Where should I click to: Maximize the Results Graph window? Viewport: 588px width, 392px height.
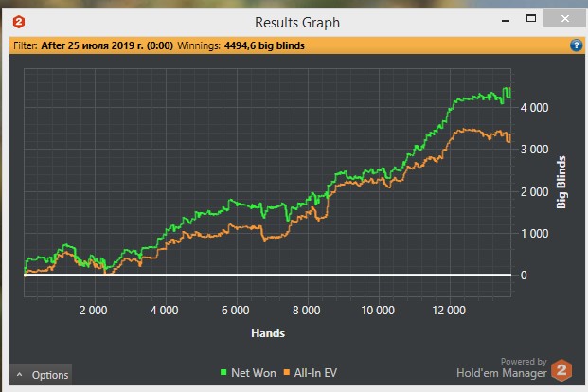pos(531,18)
